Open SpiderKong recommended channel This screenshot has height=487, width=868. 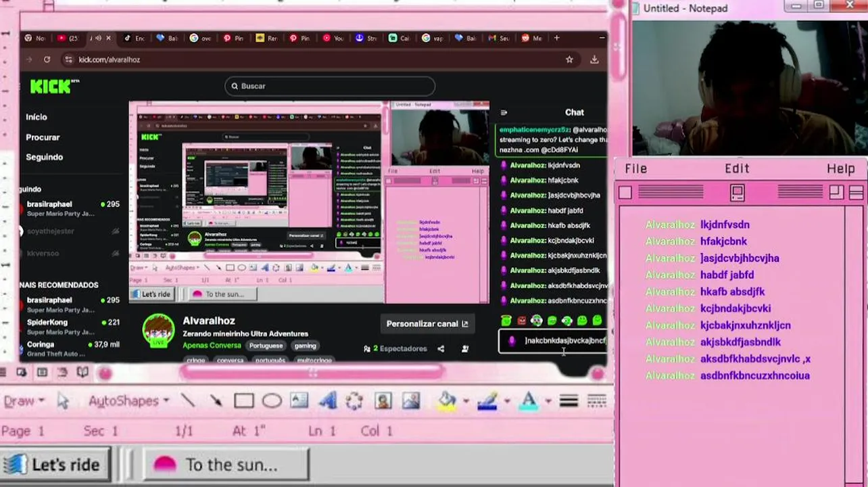(71, 327)
